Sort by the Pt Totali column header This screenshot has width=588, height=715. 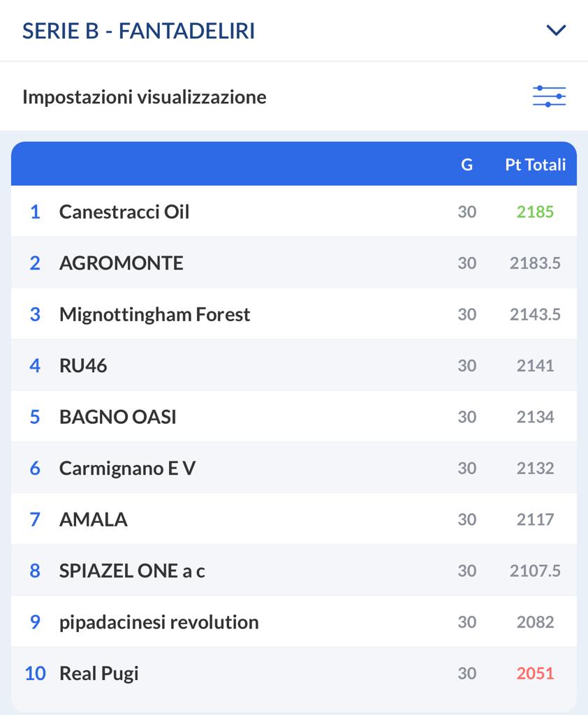click(x=535, y=164)
